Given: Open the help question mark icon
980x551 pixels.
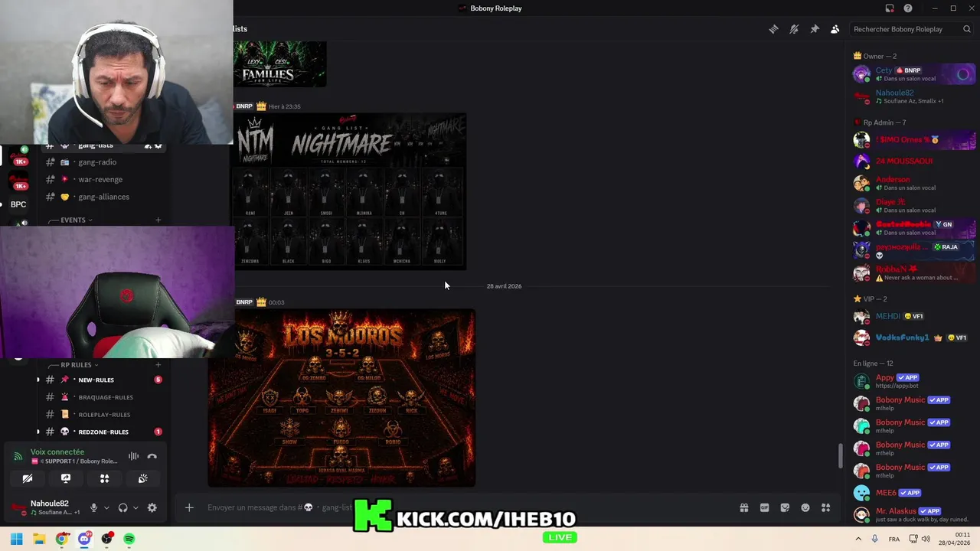Looking at the screenshot, I should [x=908, y=8].
